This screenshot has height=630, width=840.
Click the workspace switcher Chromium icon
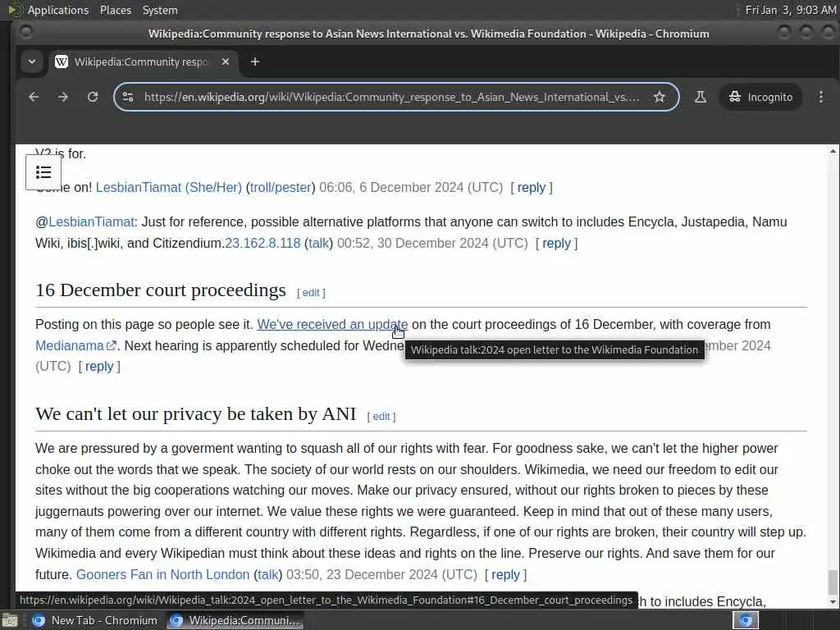[x=745, y=620]
